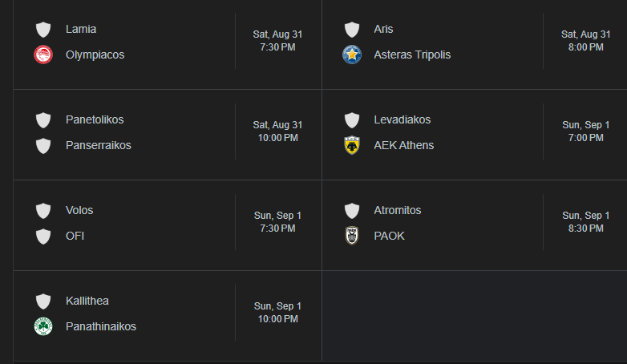Select the OFI team name
The image size is (627, 364).
tap(75, 236)
